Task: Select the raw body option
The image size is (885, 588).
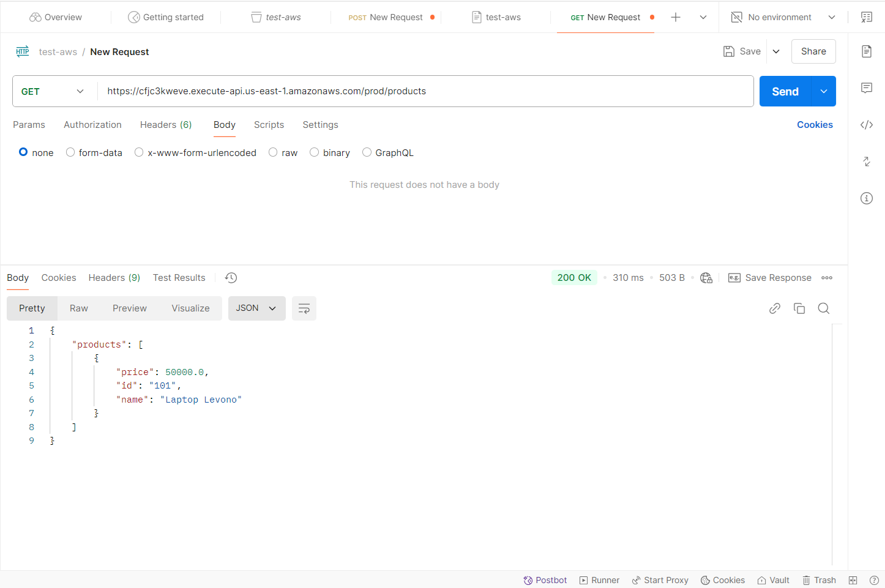Action: click(x=273, y=152)
